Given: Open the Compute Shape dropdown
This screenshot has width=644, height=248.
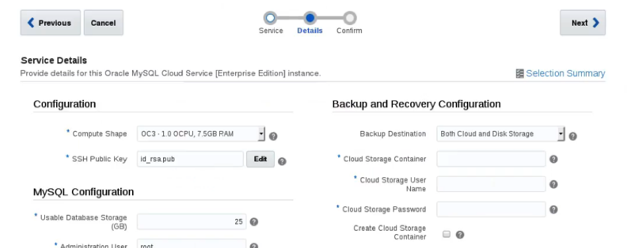Looking at the screenshot, I should (201, 134).
